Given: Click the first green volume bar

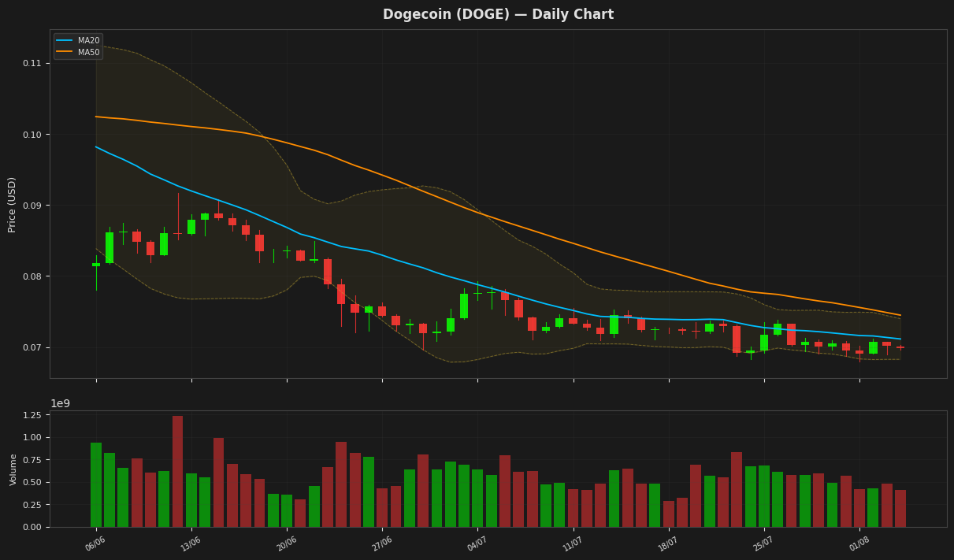Looking at the screenshot, I should coord(96,484).
